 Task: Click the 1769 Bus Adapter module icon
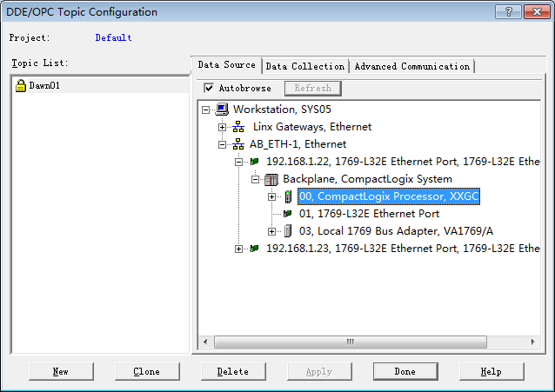point(288,231)
